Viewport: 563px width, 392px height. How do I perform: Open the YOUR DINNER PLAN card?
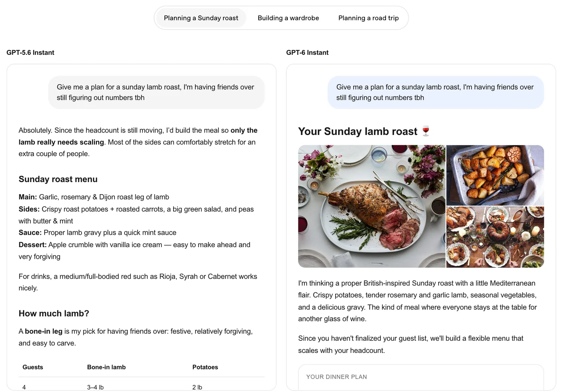pos(421,378)
